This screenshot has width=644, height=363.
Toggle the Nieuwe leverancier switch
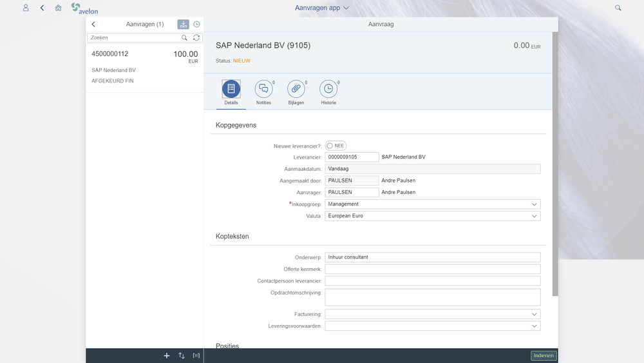point(336,146)
